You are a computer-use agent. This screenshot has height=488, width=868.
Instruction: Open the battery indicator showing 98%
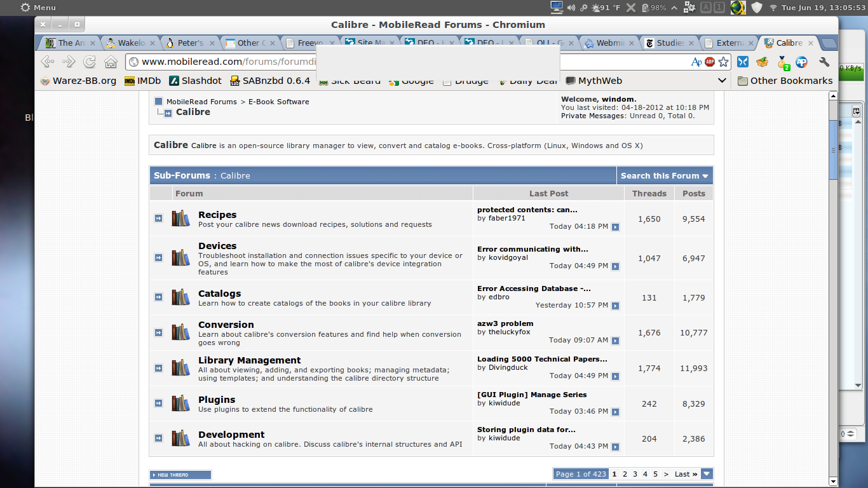[654, 8]
